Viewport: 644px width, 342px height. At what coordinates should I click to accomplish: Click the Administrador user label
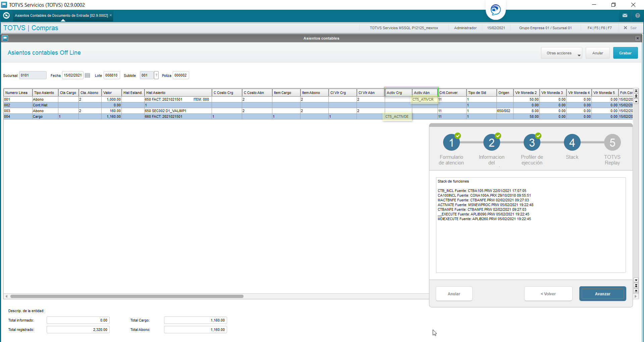coord(465,28)
